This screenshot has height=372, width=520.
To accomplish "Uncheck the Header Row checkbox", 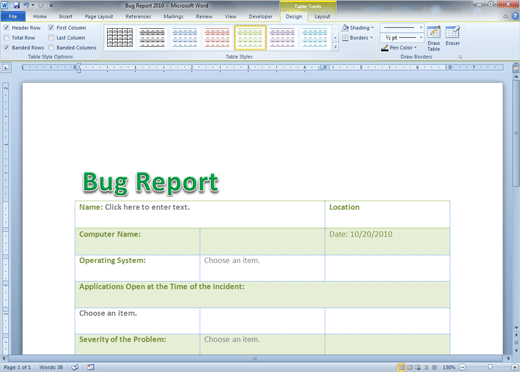I will pyautogui.click(x=6, y=28).
